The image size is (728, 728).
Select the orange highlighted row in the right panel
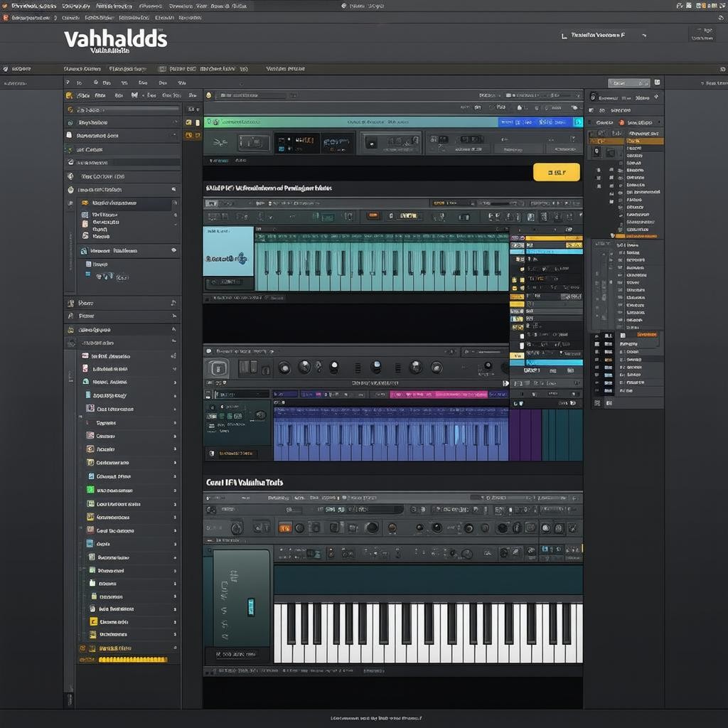[643, 141]
